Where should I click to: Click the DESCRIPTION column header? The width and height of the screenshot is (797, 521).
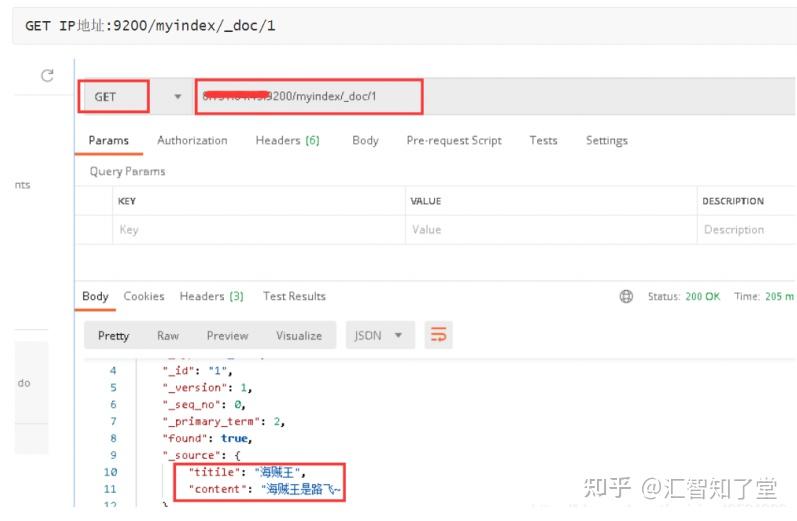click(733, 201)
